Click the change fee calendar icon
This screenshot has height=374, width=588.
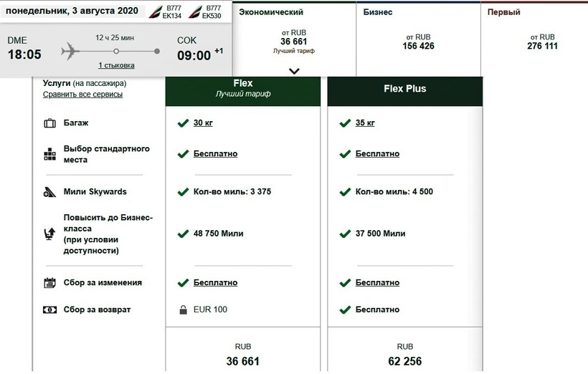[x=49, y=282]
